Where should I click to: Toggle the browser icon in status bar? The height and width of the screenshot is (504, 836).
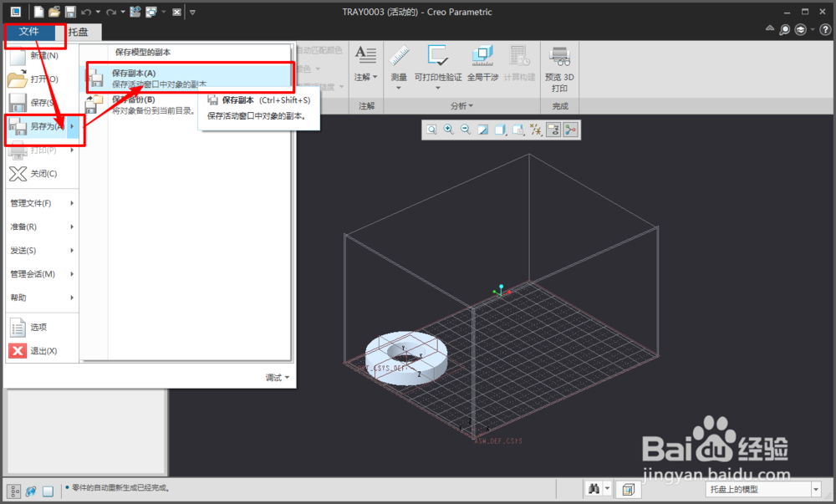click(31, 491)
